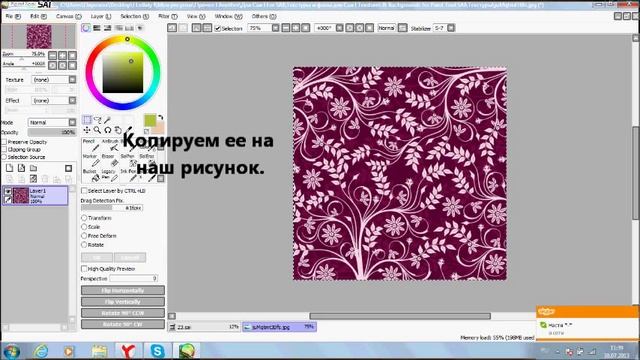Toggle the RGB slider panel icon
Image resolution: width=640 pixels, height=360 pixels.
pos(97,28)
